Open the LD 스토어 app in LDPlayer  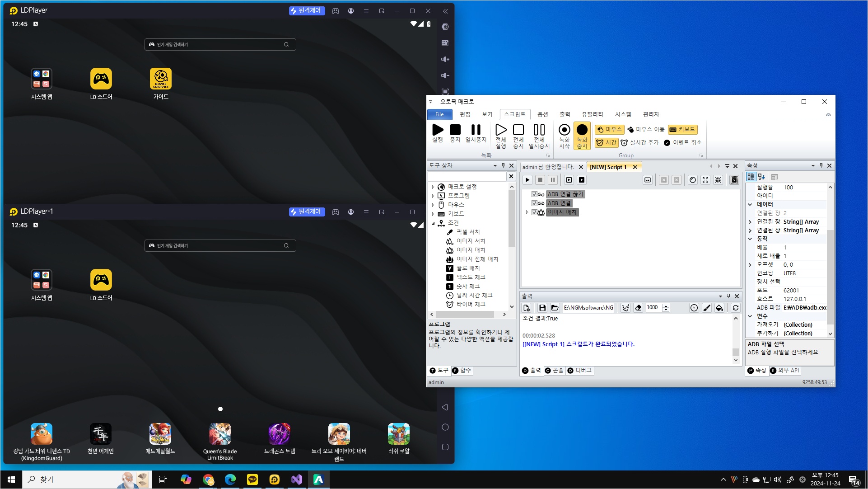[x=101, y=79]
